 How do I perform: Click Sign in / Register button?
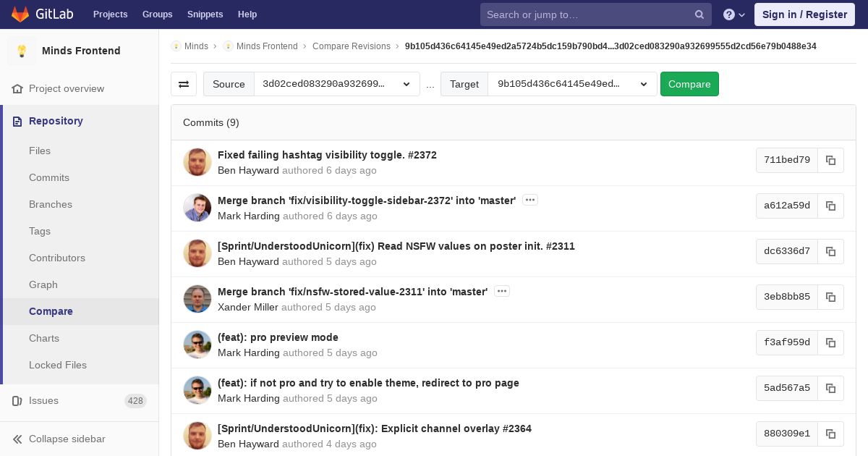(x=804, y=14)
